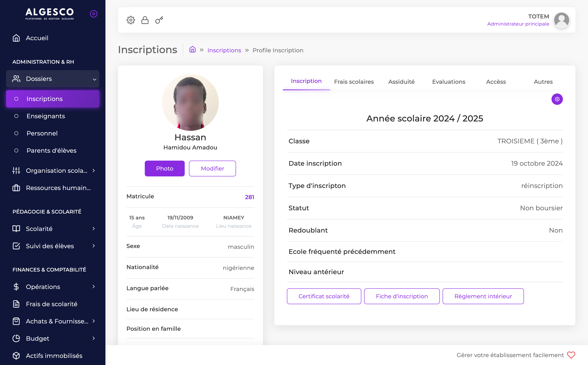Expand the Scolarité menu
Screen dimensions: 588x365
[x=94, y=228]
